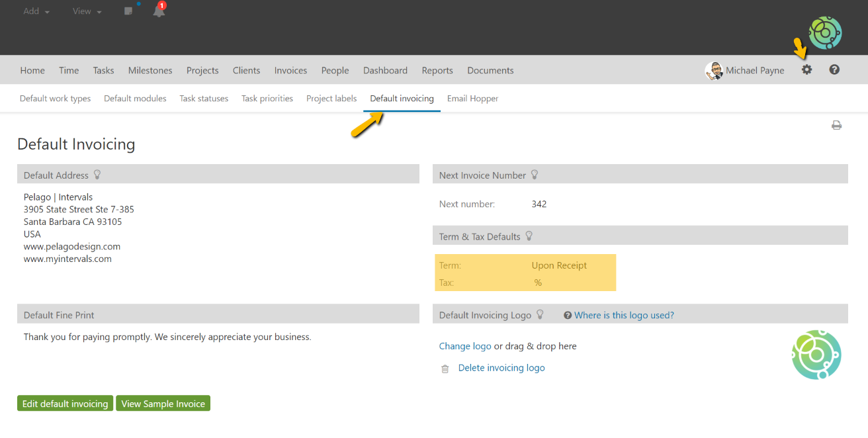The height and width of the screenshot is (438, 868).
Task: Switch to the Email Hopper tab
Action: 472,99
